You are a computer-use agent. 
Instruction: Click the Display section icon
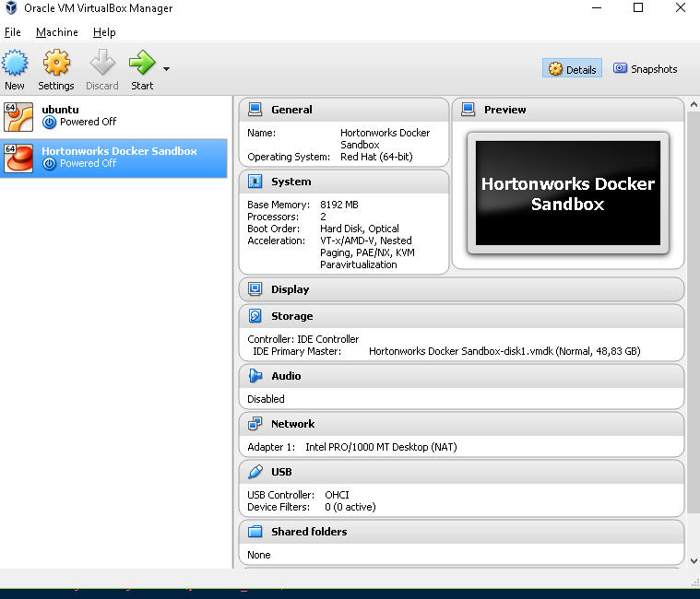(255, 289)
